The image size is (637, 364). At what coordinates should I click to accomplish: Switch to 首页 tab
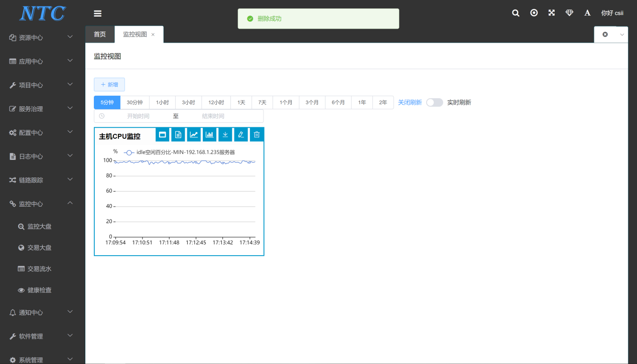tap(100, 34)
